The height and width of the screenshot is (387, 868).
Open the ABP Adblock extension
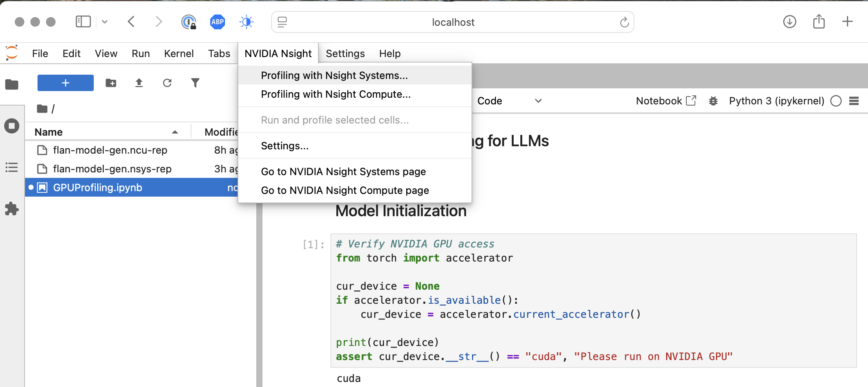click(218, 22)
